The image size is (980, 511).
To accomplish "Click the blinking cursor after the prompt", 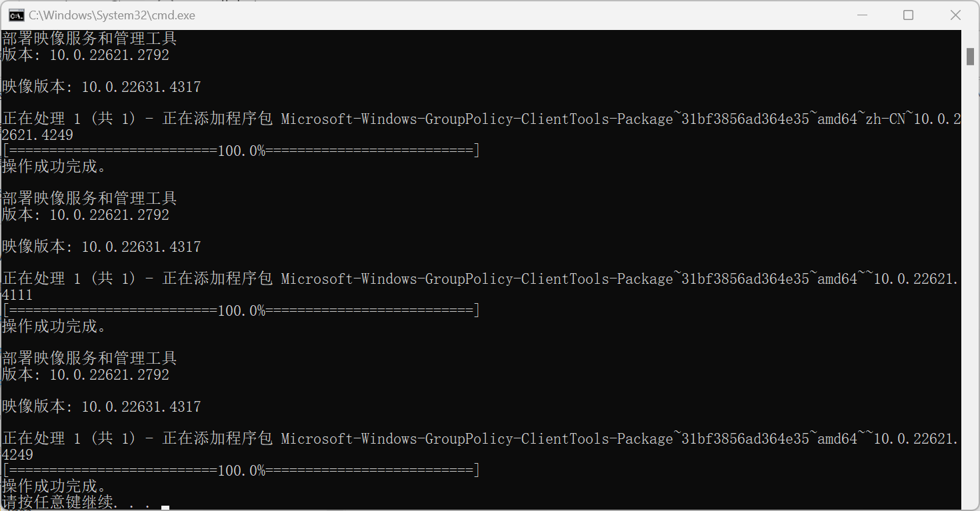I will coord(165,507).
